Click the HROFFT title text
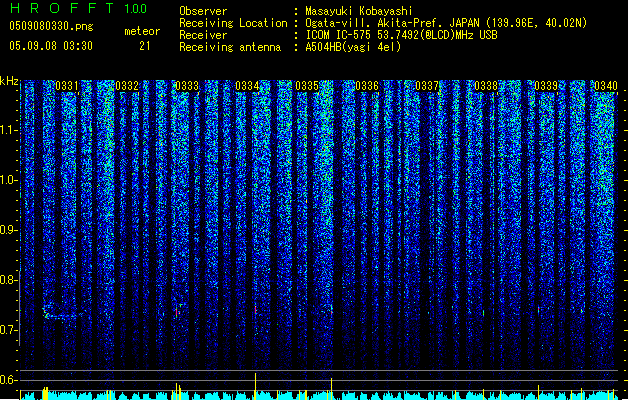This screenshot has height=400, width=629. click(x=62, y=8)
